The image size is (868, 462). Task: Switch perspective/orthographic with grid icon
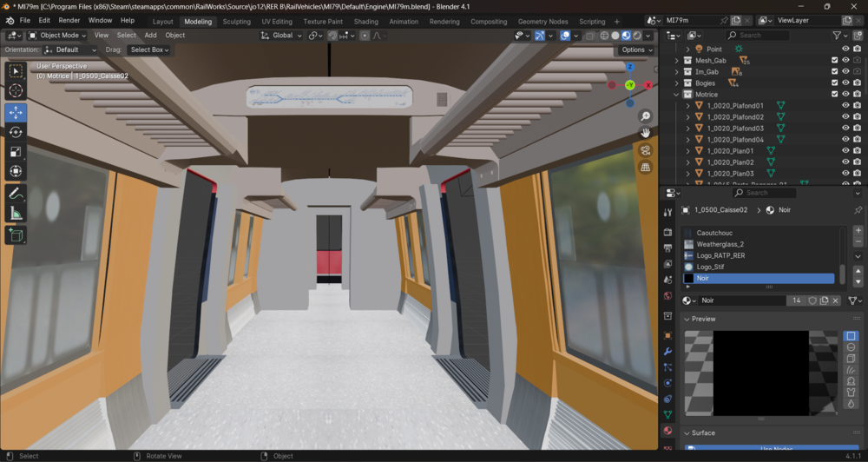click(x=646, y=168)
